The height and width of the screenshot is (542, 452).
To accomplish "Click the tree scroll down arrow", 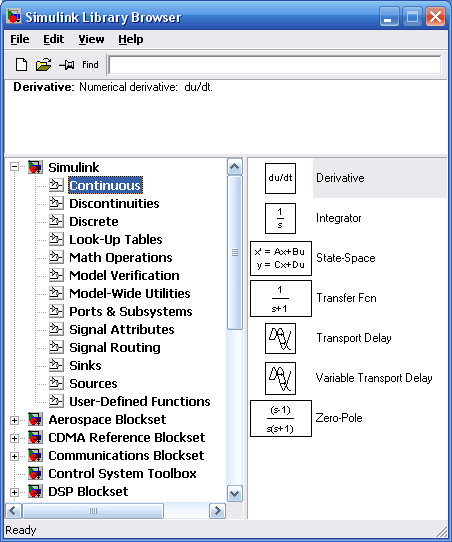I will 235,493.
